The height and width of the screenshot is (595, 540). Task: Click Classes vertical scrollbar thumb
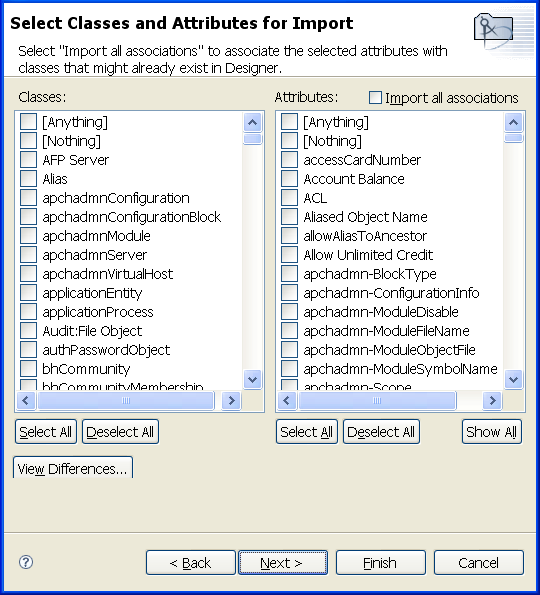(x=252, y=139)
